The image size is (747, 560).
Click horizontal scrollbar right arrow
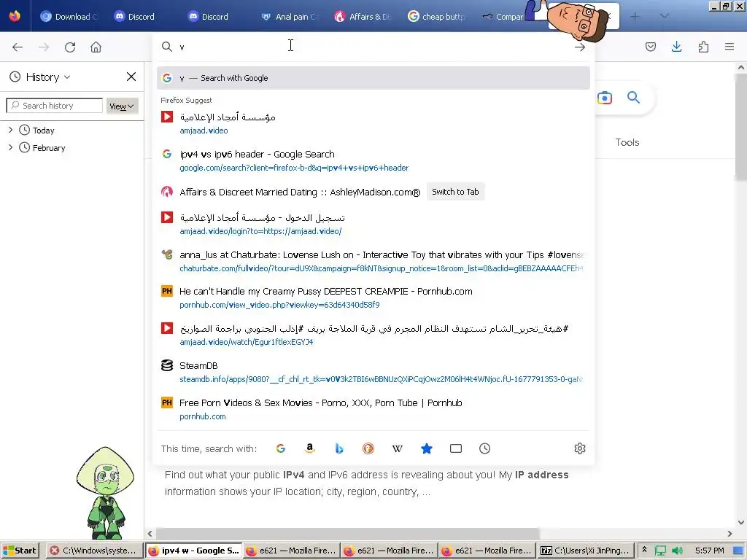pos(729,534)
